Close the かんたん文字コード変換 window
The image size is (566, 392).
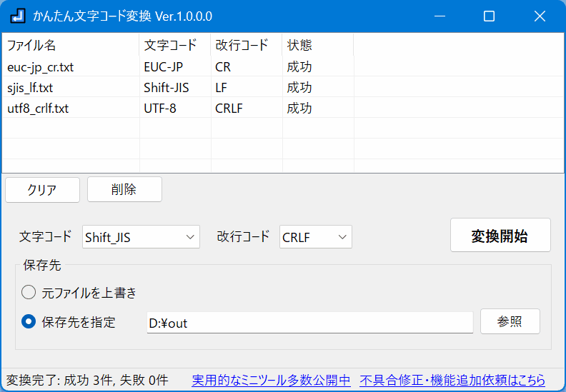(x=540, y=16)
